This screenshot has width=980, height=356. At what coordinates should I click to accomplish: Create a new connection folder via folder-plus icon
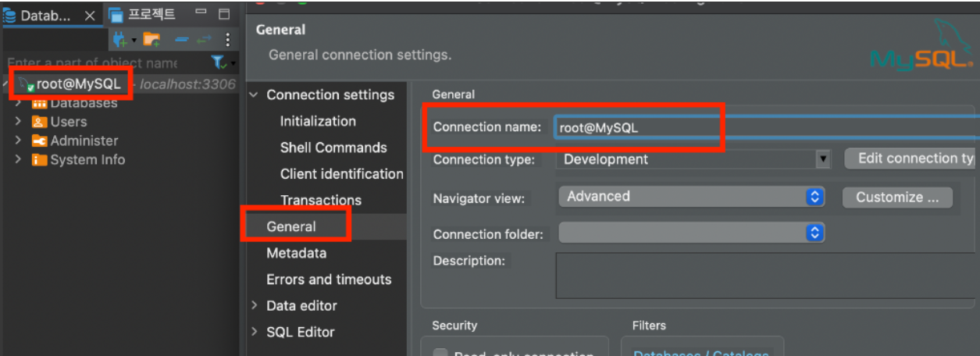[x=151, y=39]
